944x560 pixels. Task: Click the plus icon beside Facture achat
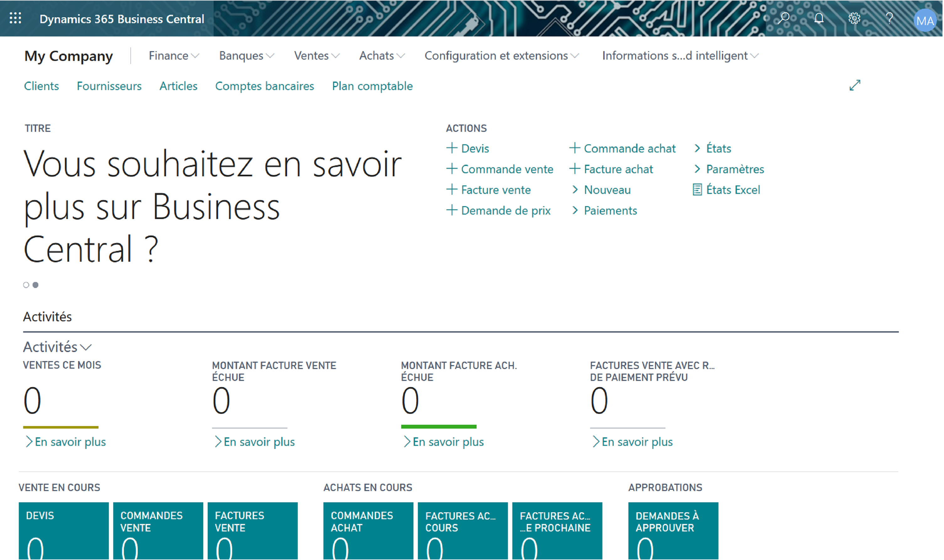(x=575, y=169)
